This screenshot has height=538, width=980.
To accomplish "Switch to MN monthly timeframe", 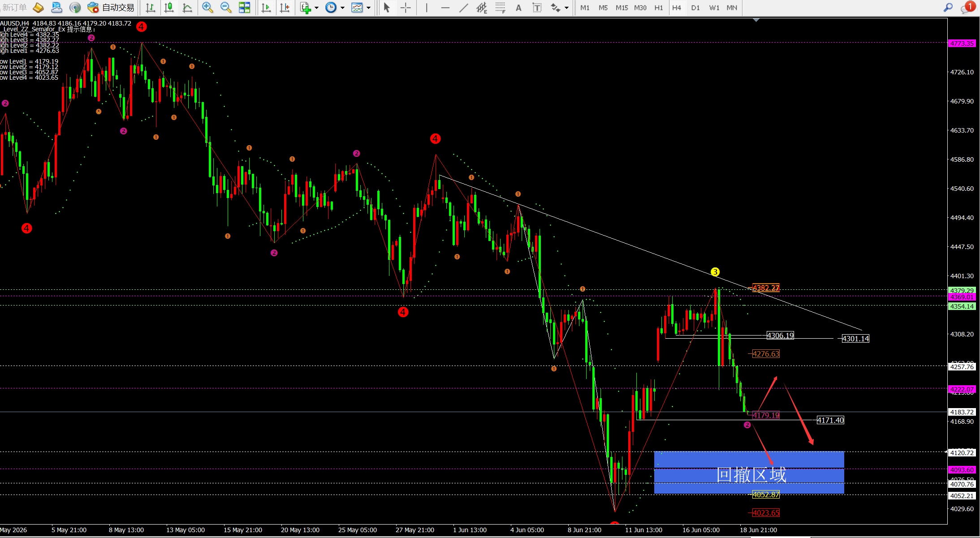I will click(732, 8).
